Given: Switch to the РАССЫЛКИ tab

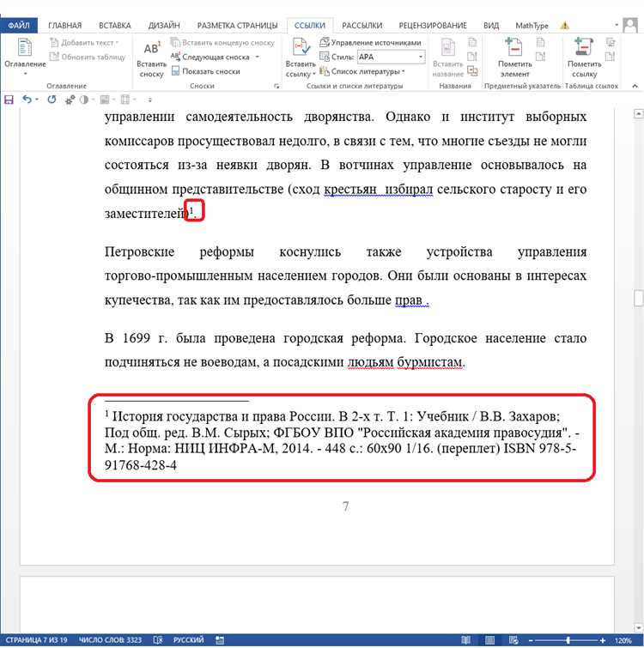Looking at the screenshot, I should tap(362, 26).
